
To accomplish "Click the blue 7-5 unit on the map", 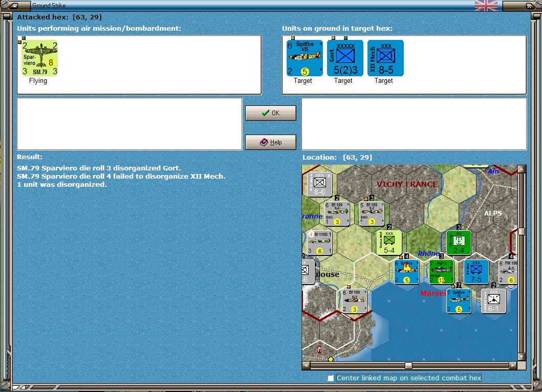I will pyautogui.click(x=476, y=272).
